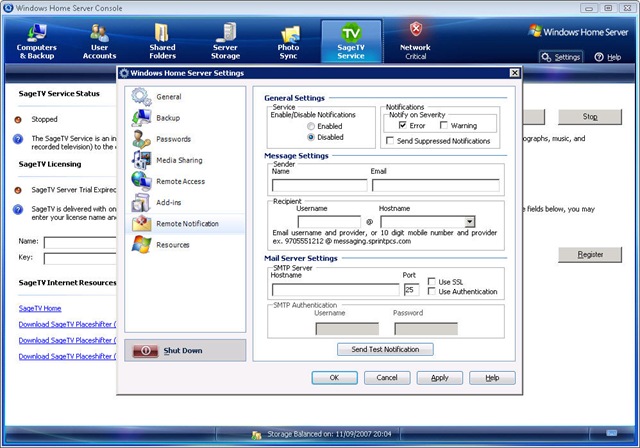Click the Sender Email field
Viewport: 640px width, 448px height.
436,186
